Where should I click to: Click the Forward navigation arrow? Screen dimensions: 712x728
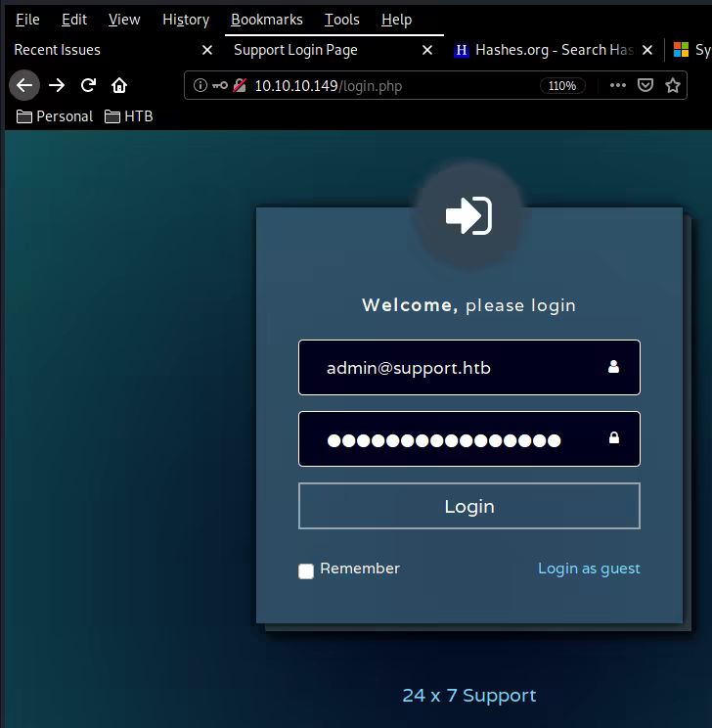[57, 85]
